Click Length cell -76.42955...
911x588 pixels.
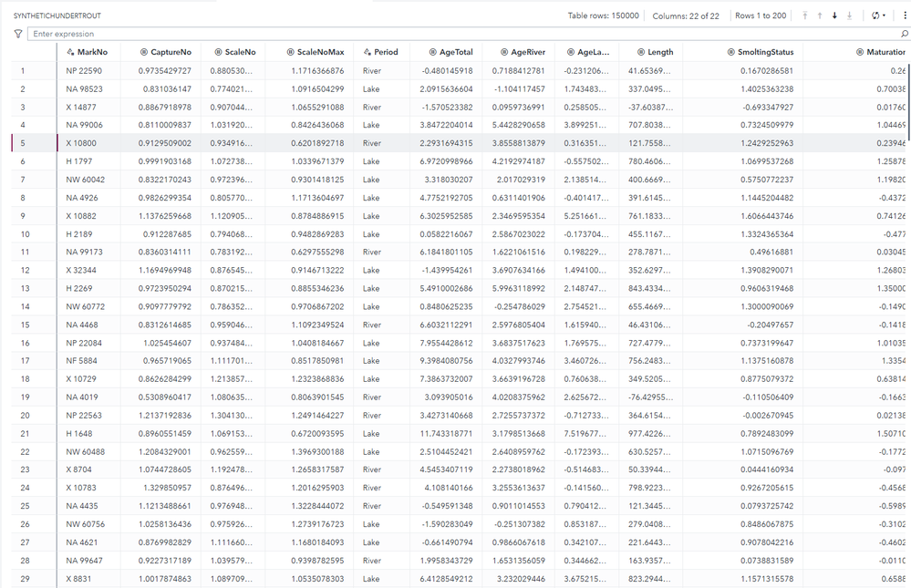(651, 397)
